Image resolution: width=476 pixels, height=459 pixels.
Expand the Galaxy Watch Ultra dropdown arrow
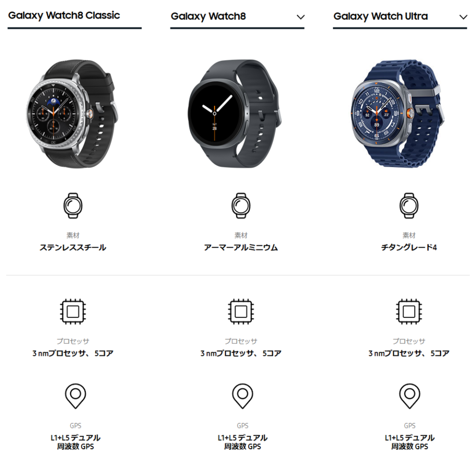pos(463,17)
